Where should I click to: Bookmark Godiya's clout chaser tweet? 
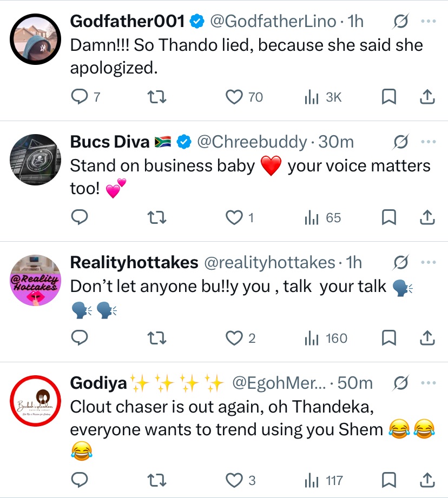[388, 480]
